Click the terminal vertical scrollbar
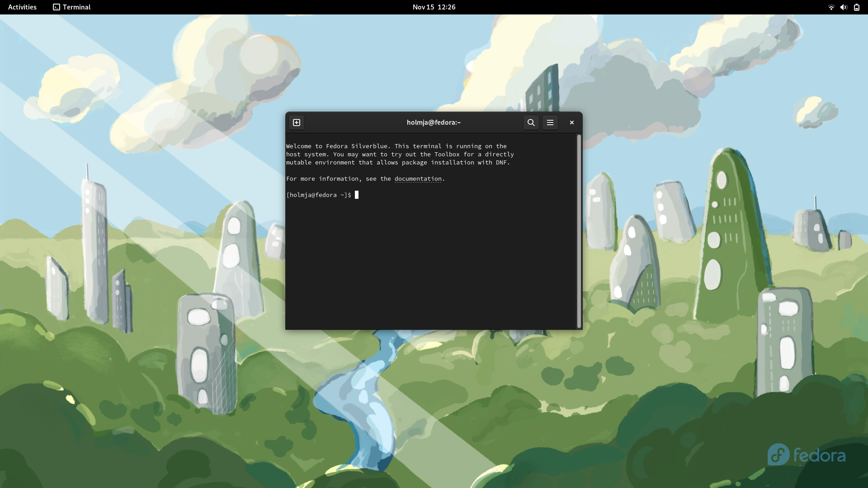The image size is (868, 488). coord(579,231)
